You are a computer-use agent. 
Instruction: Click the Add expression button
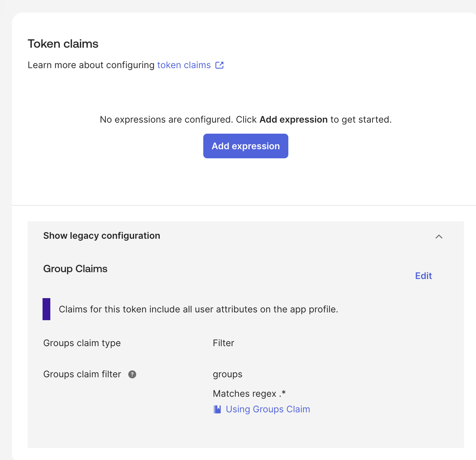click(x=245, y=146)
